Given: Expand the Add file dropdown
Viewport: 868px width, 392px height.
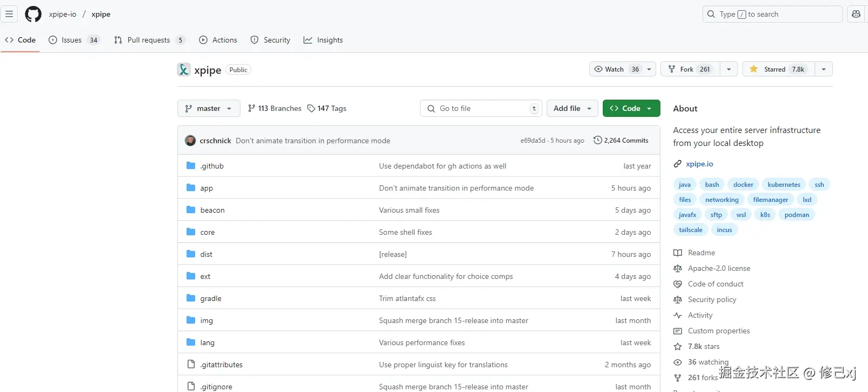Looking at the screenshot, I should point(572,108).
